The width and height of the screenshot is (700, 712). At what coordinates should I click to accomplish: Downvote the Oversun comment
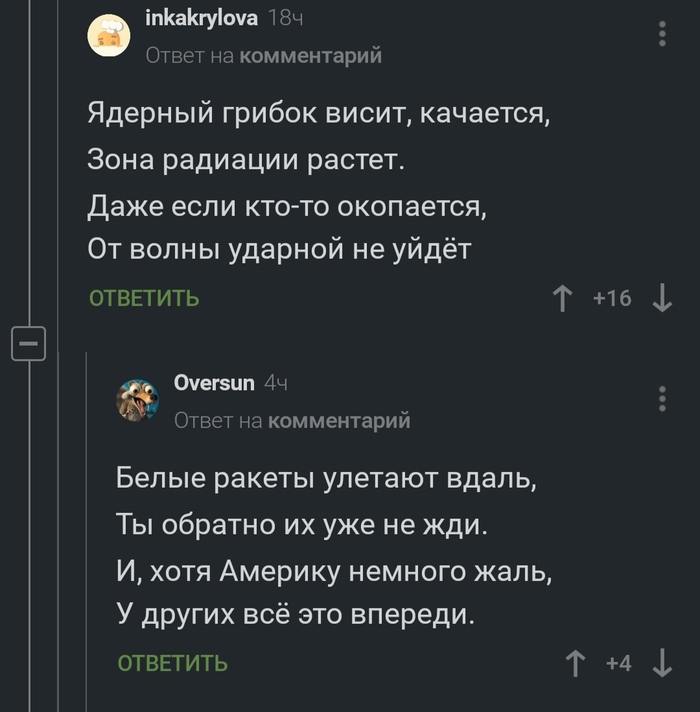pyautogui.click(x=661, y=662)
